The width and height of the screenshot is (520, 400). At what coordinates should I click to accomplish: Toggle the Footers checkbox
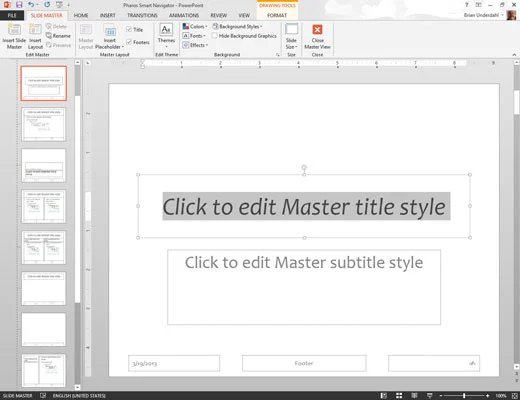pos(129,42)
